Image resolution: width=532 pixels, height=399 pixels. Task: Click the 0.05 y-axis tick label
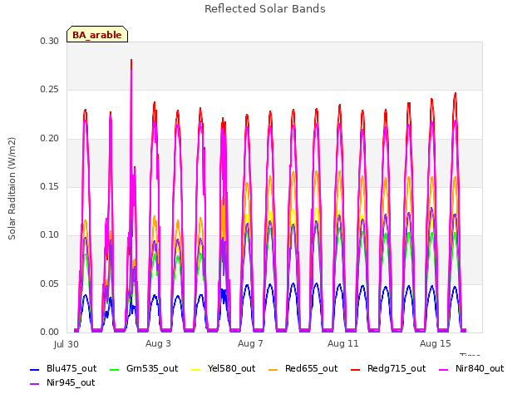[50, 283]
